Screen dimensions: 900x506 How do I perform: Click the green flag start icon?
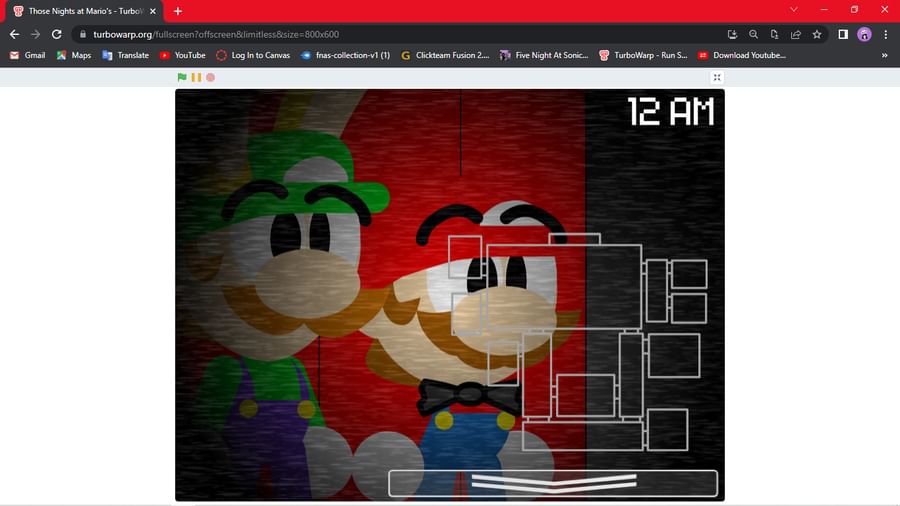coord(182,77)
